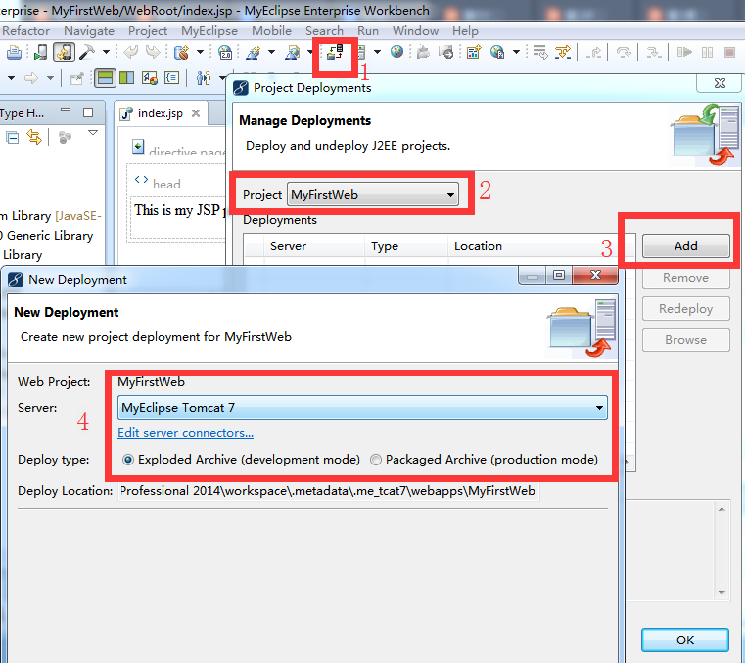Click the flask with globe icon

[292, 52]
